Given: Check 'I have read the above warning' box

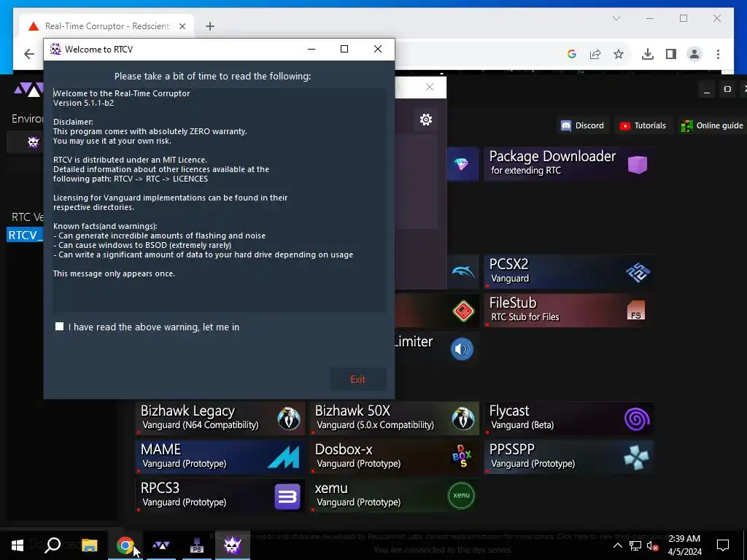Looking at the screenshot, I should [60, 326].
